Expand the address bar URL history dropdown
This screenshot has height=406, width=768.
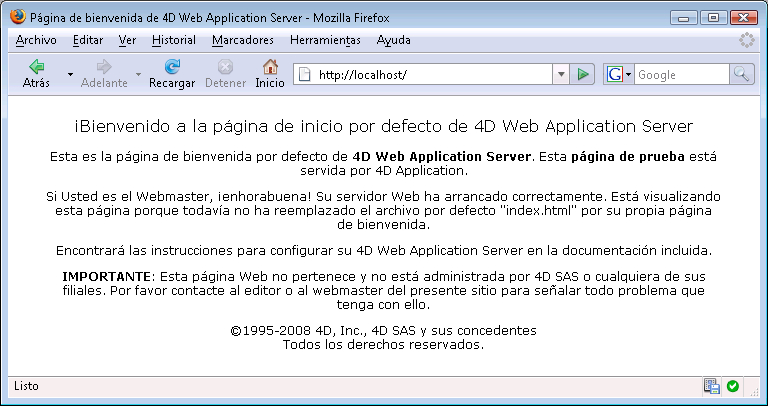(561, 74)
